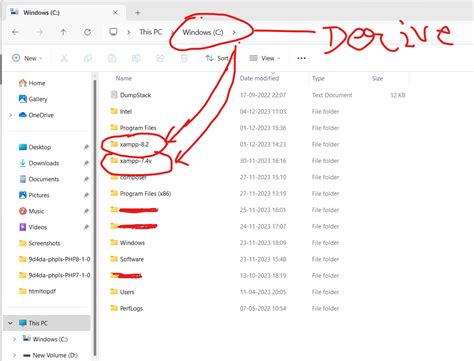Expand the New Volume (D:) node

pos(14,355)
